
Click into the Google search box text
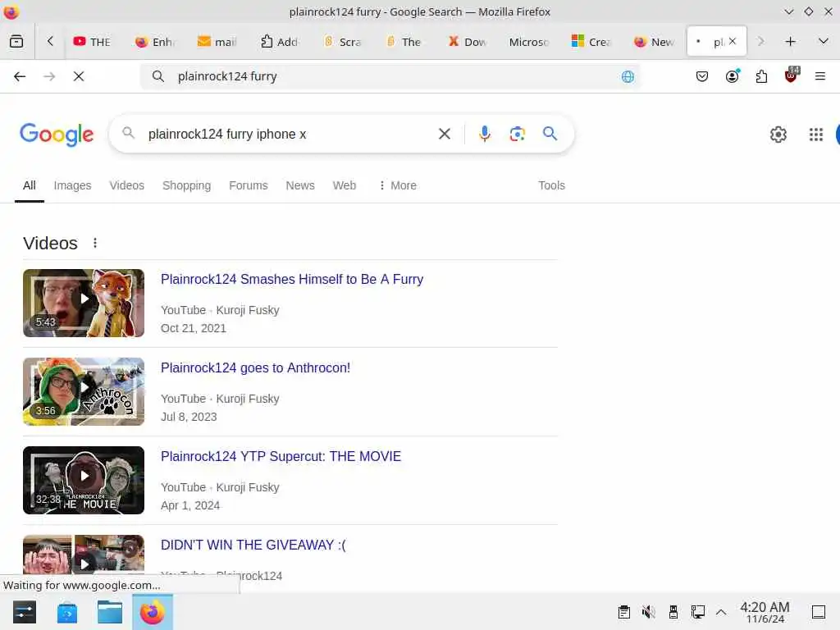227,134
